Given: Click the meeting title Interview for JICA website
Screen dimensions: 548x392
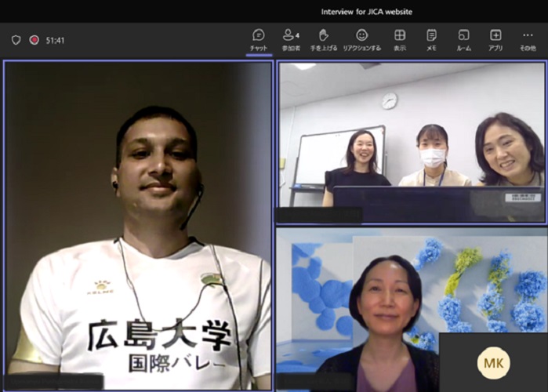Looking at the screenshot, I should [366, 12].
